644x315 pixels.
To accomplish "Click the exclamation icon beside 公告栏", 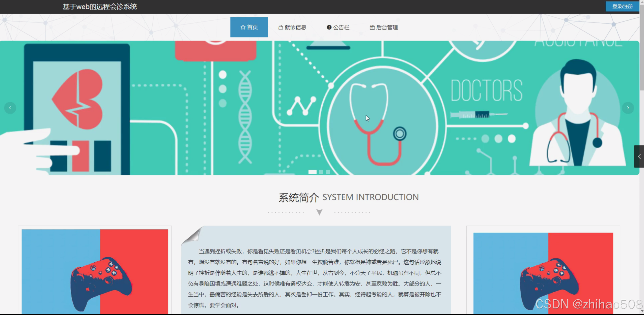I will pos(329,27).
